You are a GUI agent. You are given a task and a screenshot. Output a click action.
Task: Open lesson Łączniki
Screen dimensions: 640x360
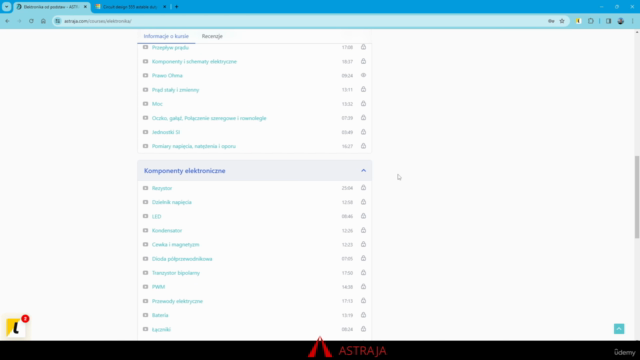point(161,329)
